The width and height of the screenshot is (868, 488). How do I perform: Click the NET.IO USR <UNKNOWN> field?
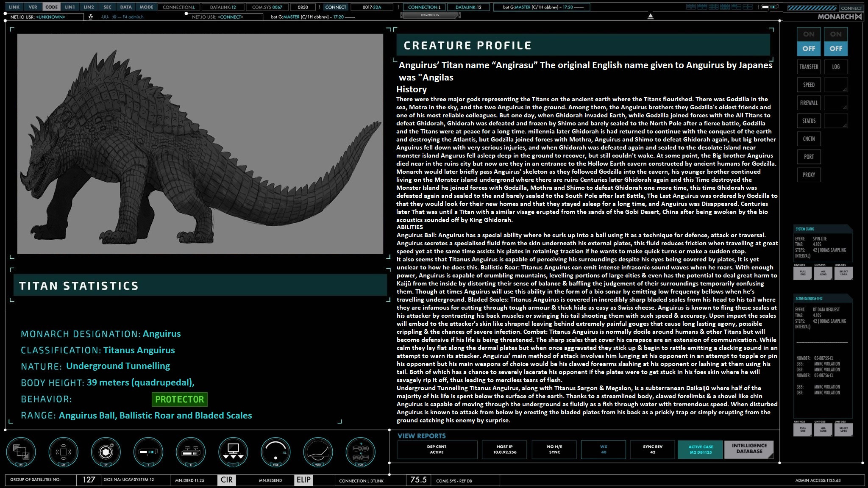tap(45, 17)
